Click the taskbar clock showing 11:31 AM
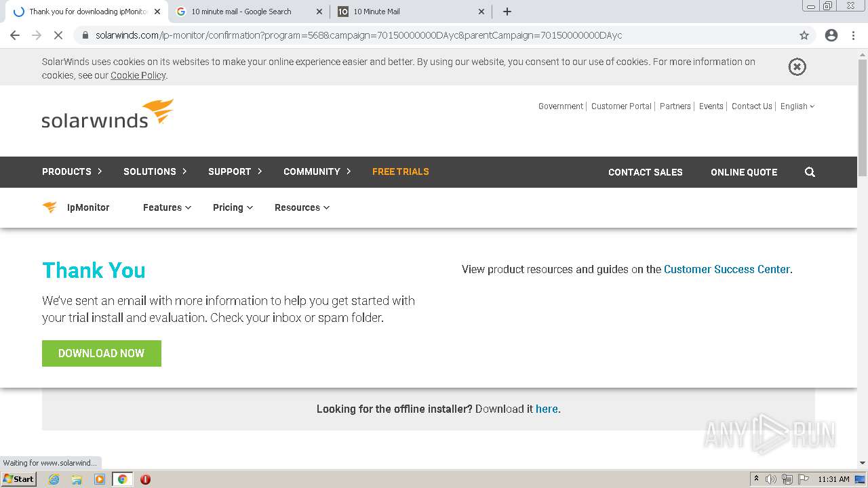The image size is (868, 488). pyautogui.click(x=833, y=479)
